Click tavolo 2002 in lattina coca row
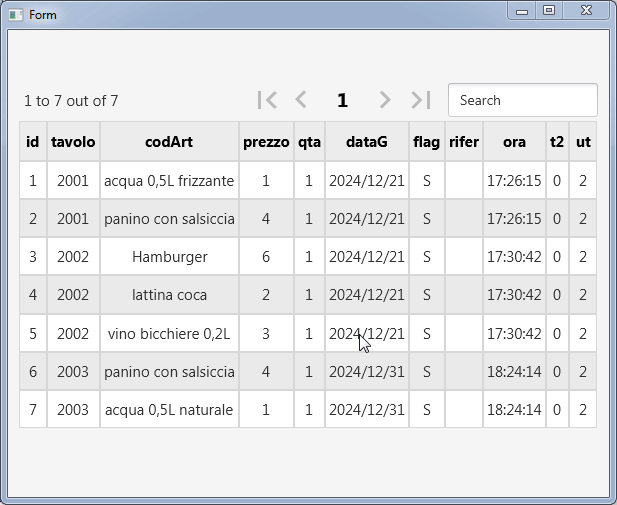Viewport: 617px width, 505px height. pyautogui.click(x=73, y=295)
